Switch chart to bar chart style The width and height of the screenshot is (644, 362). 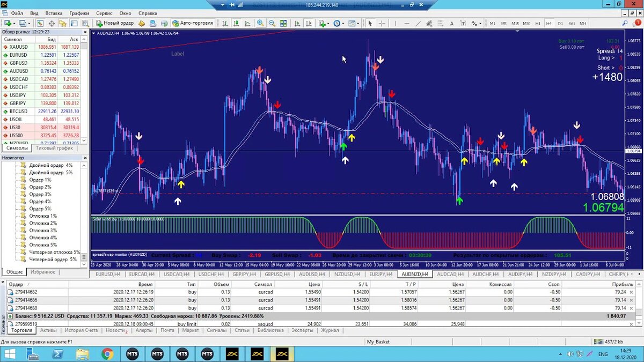[x=225, y=23]
